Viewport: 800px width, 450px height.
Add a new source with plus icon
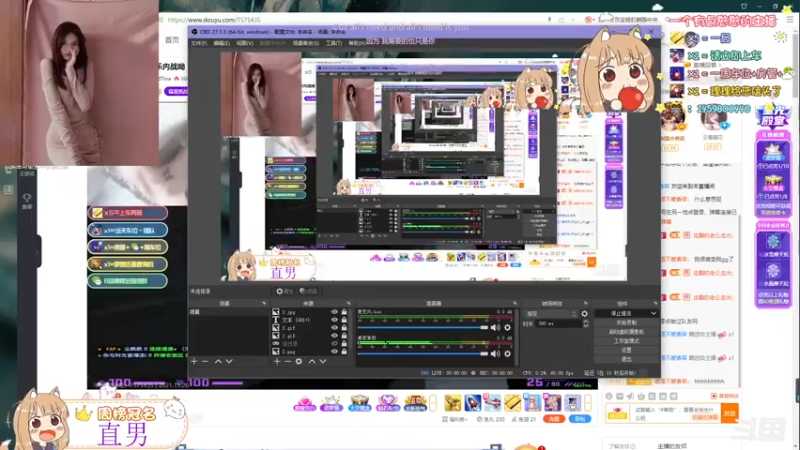coord(277,361)
